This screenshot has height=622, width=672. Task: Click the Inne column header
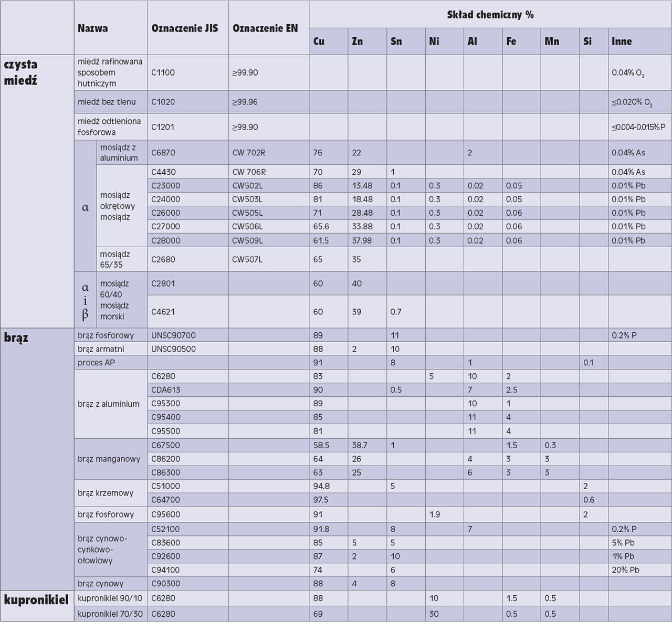tap(622, 41)
